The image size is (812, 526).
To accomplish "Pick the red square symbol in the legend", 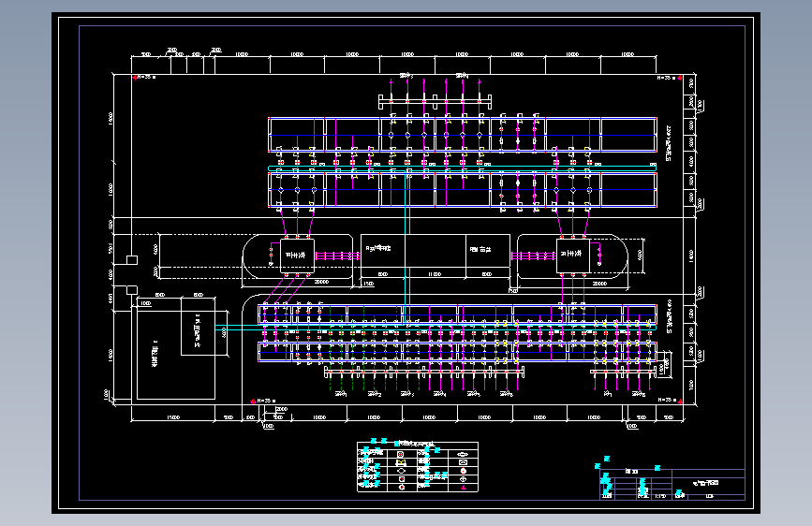I will point(402,479).
